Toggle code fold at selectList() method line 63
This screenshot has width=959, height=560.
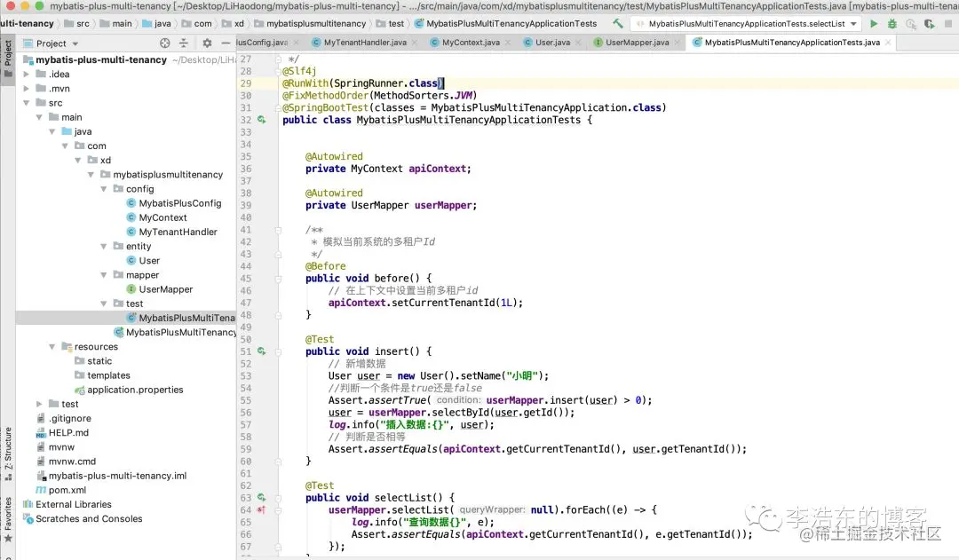(278, 498)
